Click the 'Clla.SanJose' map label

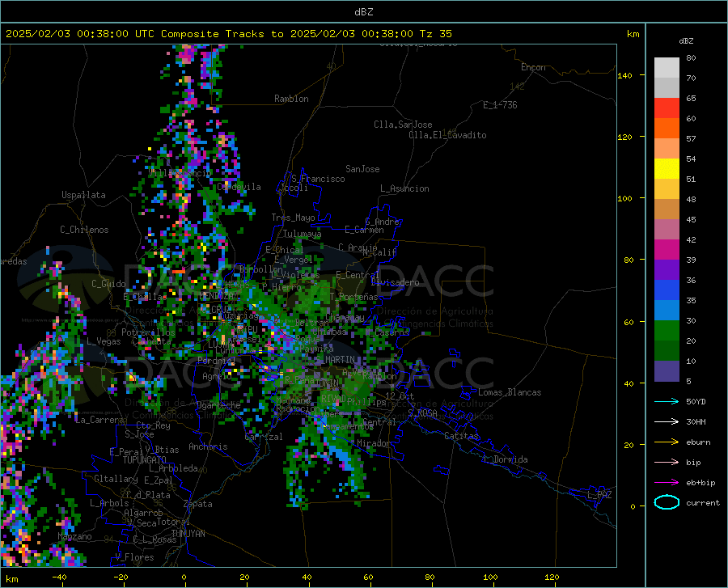click(403, 125)
